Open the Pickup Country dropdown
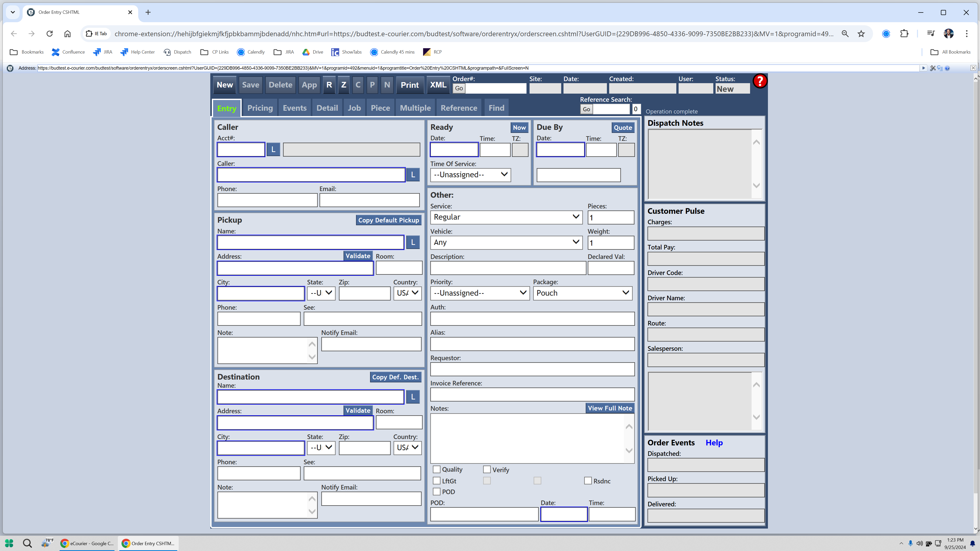Image resolution: width=980 pixels, height=551 pixels. 408,293
